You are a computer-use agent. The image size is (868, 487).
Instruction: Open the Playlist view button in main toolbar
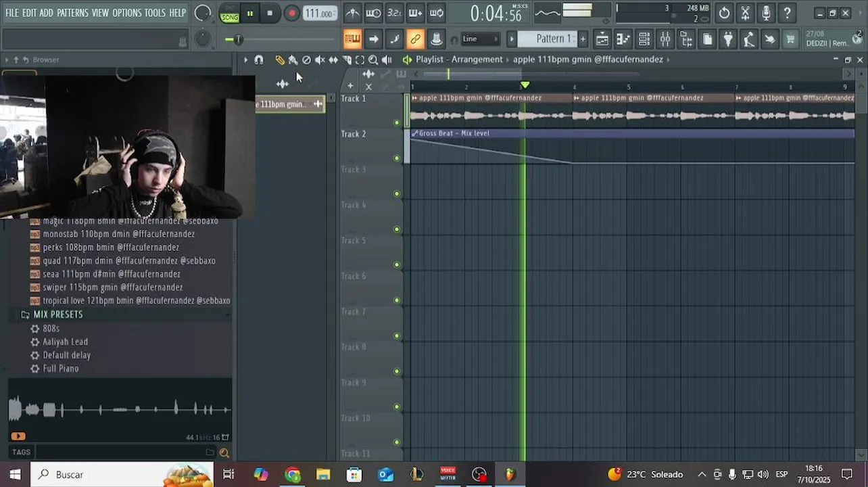[x=602, y=39]
